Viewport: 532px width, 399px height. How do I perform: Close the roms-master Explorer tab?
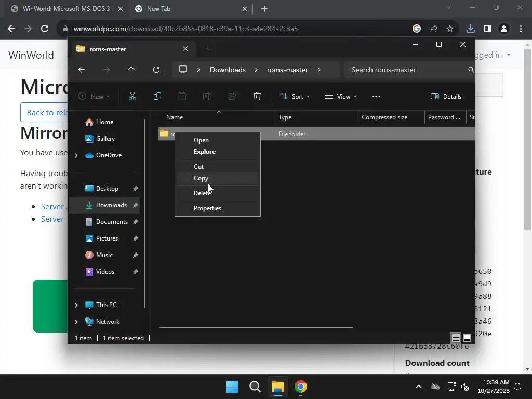[185, 49]
